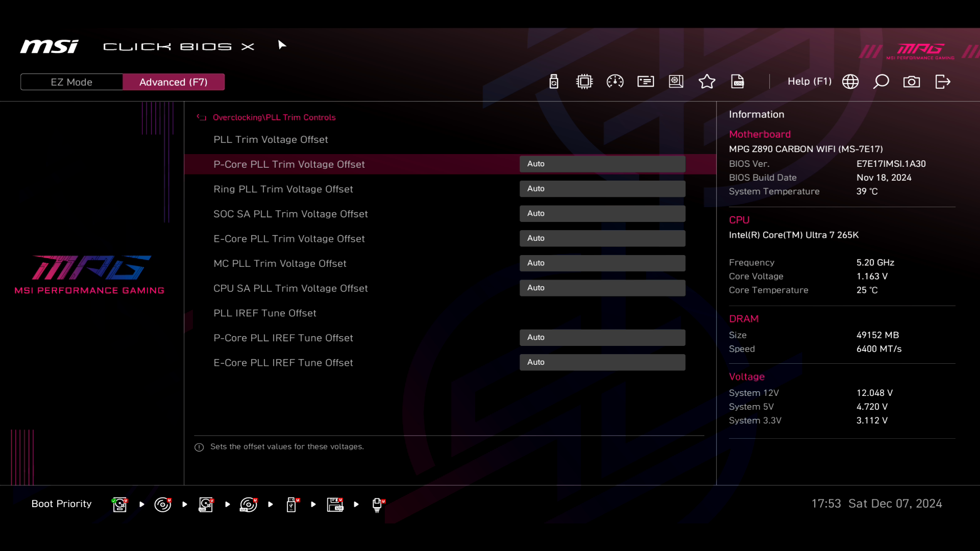The height and width of the screenshot is (551, 980).
Task: Open P-Core PLL Trim Voltage Offset dropdown
Action: [602, 164]
